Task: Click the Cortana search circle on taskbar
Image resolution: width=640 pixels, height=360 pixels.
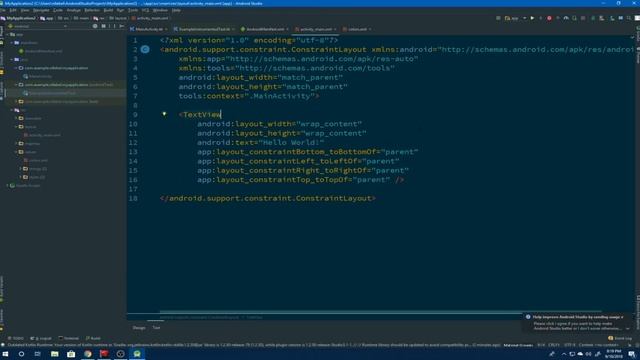Action: [x=21, y=354]
